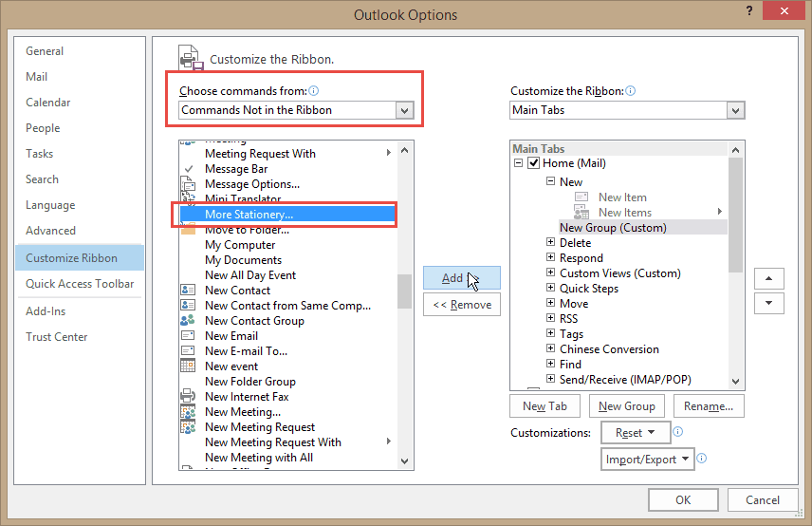812x526 pixels.
Task: Click the Mini Translator icon
Action: [x=188, y=197]
